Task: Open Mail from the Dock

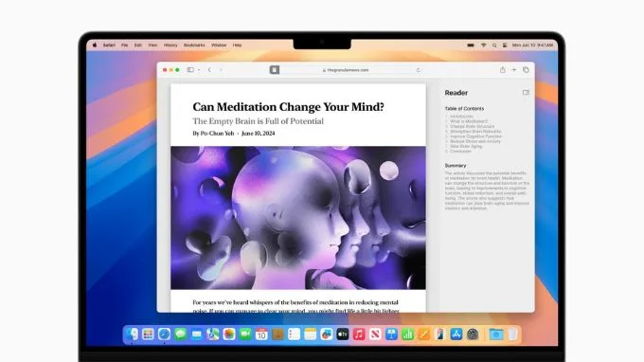Action: [x=197, y=335]
